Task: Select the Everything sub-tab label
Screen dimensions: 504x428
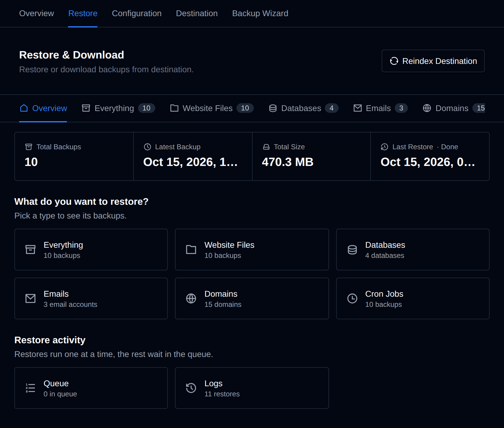Action: click(x=114, y=108)
